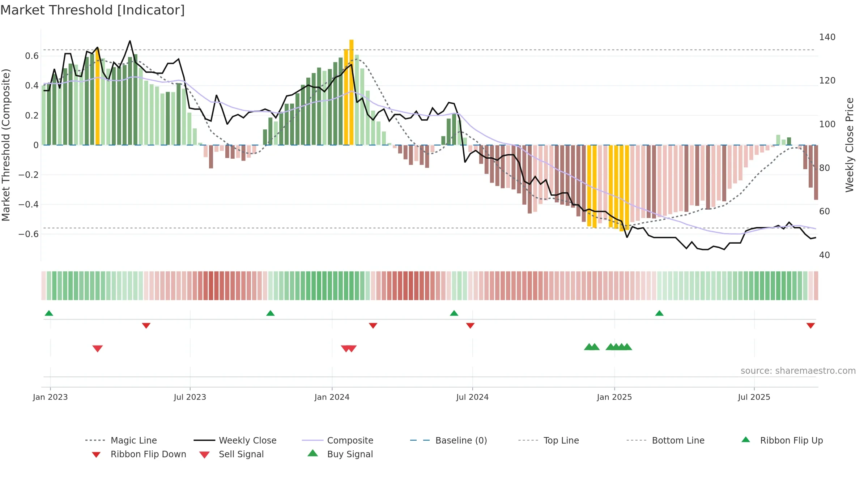Click the 80 tick on the price axis
868x488 pixels.
[x=825, y=168]
